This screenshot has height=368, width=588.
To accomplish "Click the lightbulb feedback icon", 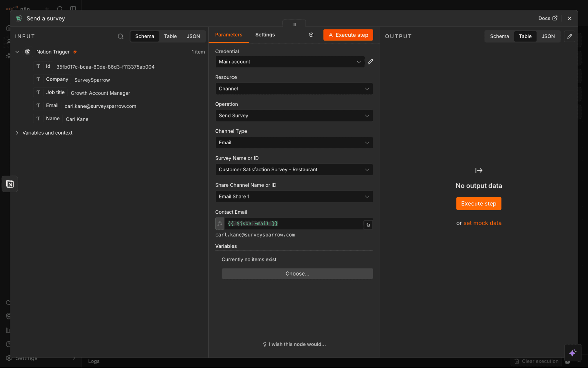I will pyautogui.click(x=265, y=344).
